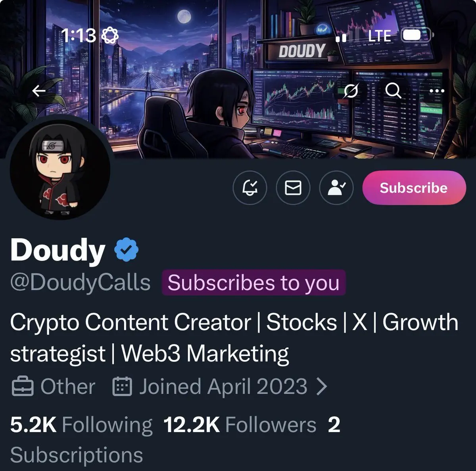The width and height of the screenshot is (476, 471).
Task: Tap the search magnifier icon
Action: coord(393,91)
